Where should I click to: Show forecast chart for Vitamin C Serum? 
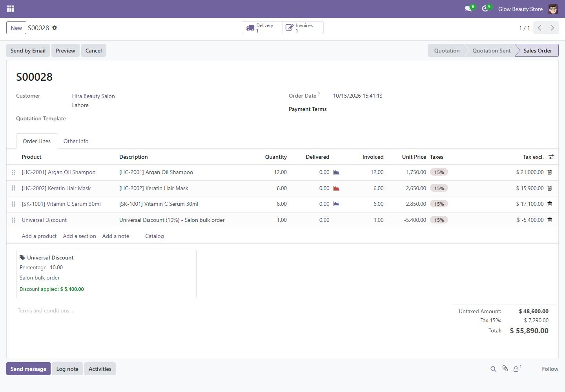[336, 204]
